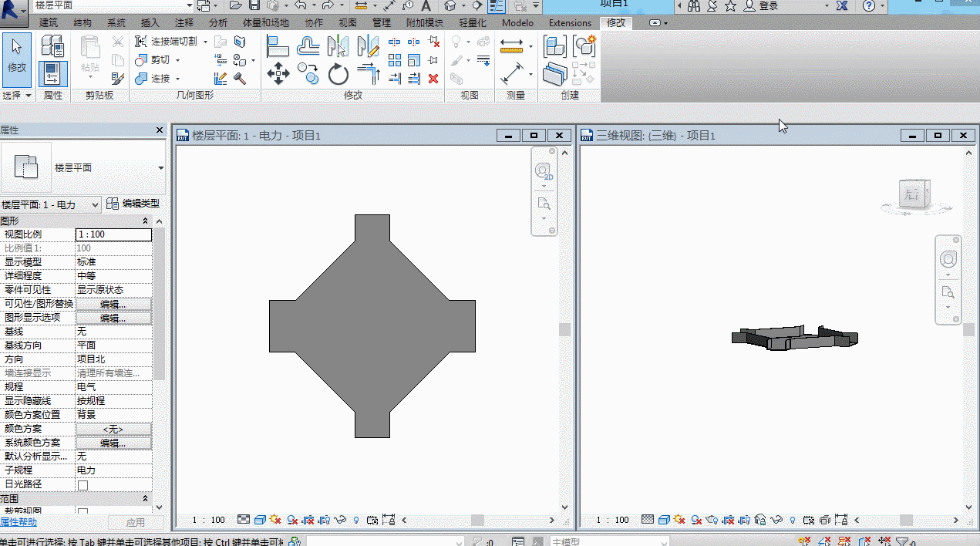Collapse the 图形 properties section
980x546 pixels.
(x=146, y=221)
